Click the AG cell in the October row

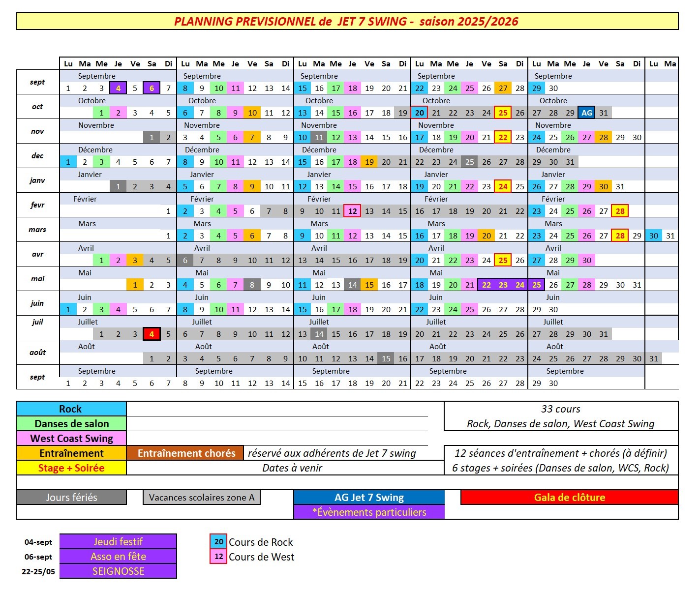coord(586,113)
